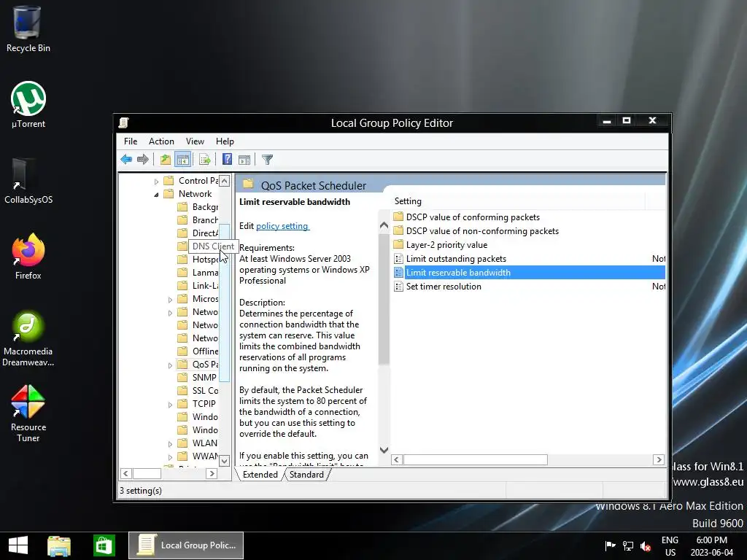Expand the WWAN tree node arrow
The height and width of the screenshot is (560, 747).
pyautogui.click(x=170, y=457)
